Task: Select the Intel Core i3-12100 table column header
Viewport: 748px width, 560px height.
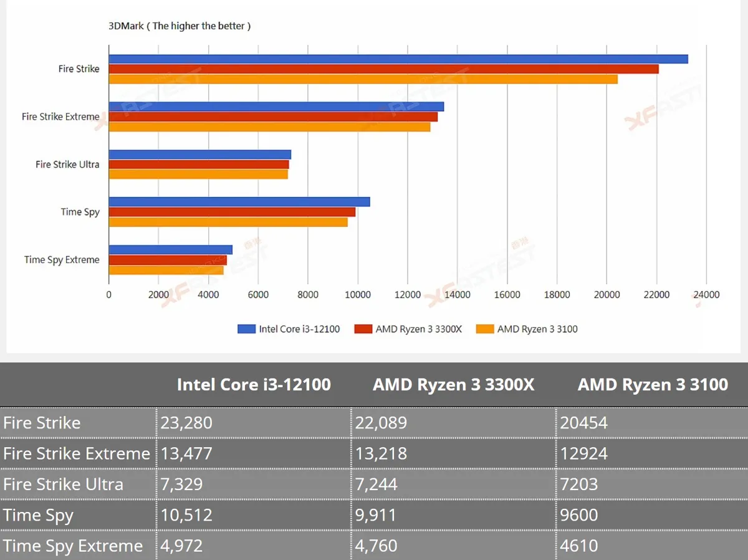Action: click(x=254, y=384)
